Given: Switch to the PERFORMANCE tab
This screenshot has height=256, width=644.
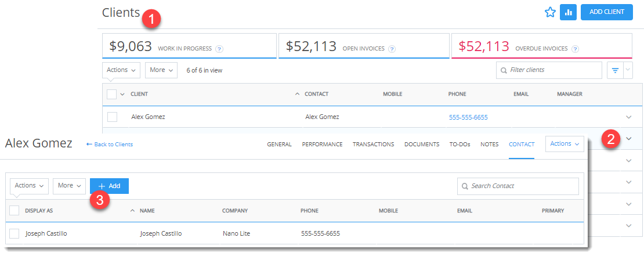Looking at the screenshot, I should click(322, 144).
